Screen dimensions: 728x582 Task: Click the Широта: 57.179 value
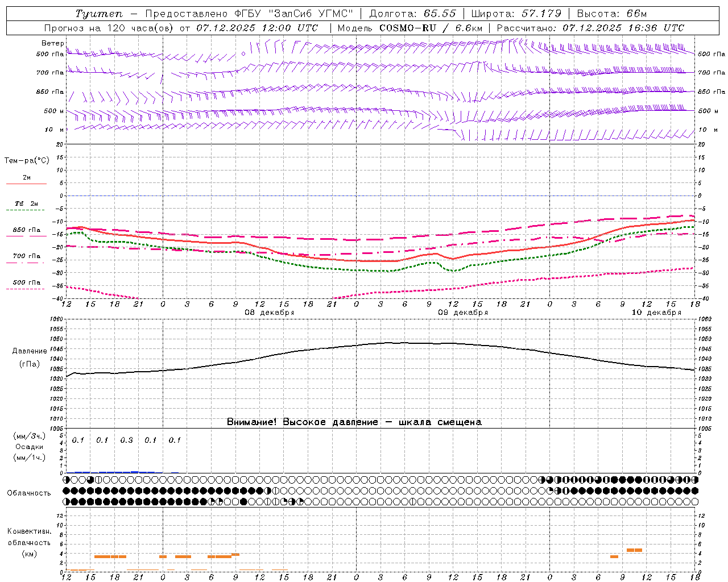516,14
